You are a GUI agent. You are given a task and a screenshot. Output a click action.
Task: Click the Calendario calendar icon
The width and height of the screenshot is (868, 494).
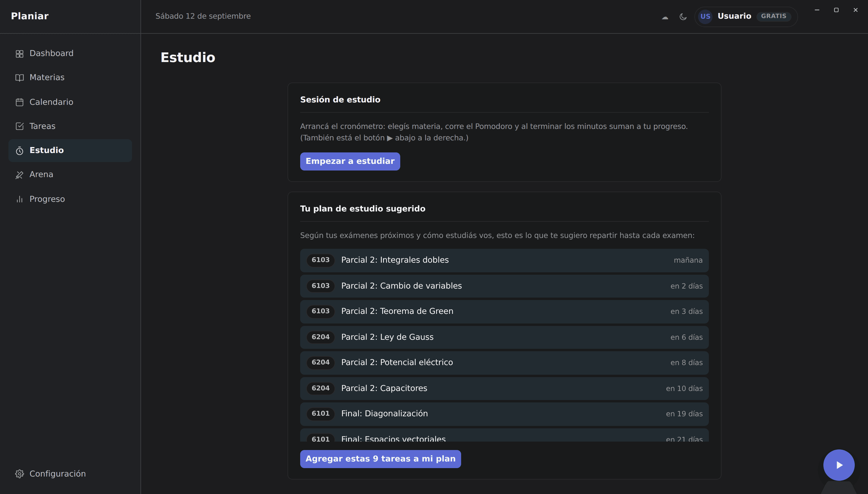[x=19, y=102]
